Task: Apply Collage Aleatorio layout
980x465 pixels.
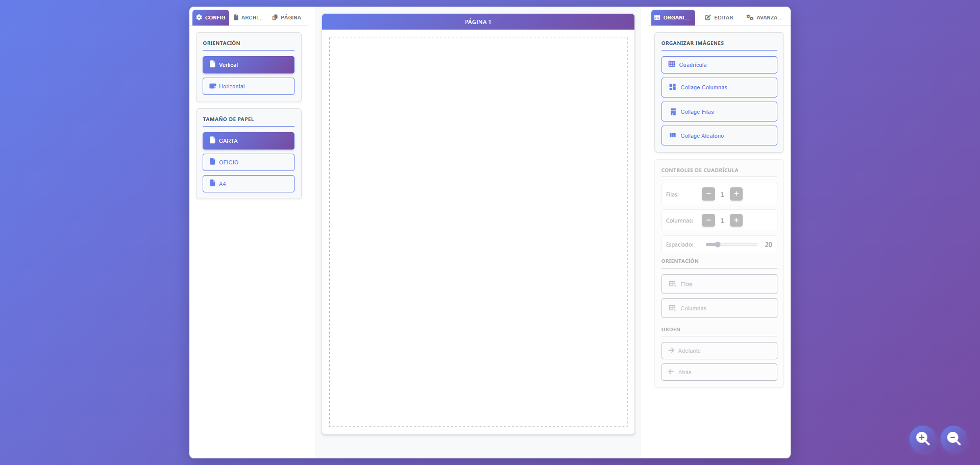Action: pyautogui.click(x=719, y=136)
